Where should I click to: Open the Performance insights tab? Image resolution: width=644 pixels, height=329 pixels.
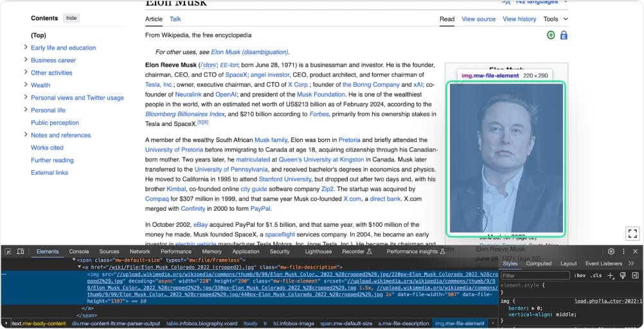416,251
